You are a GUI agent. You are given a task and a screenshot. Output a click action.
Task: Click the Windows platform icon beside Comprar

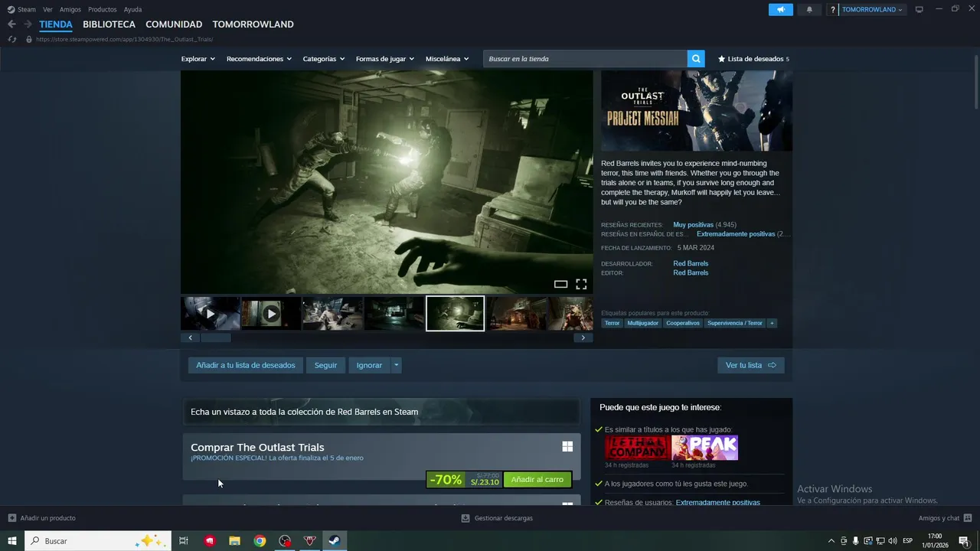(x=567, y=446)
